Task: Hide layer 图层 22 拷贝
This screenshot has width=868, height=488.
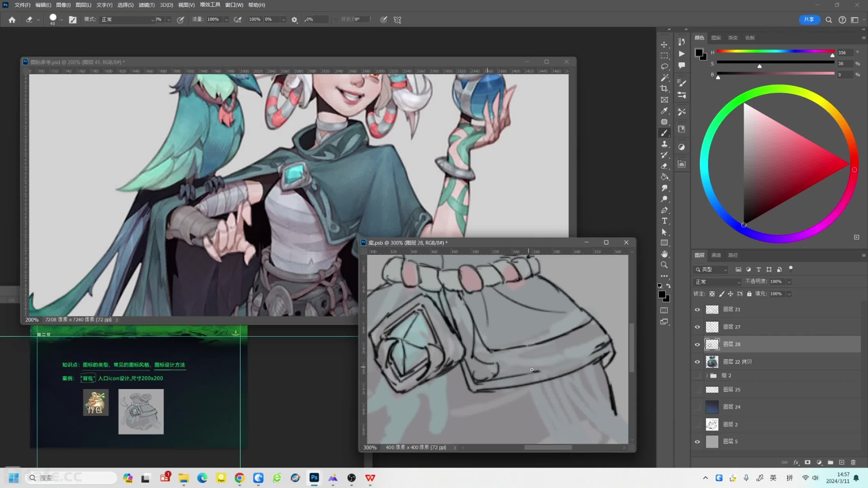Action: coord(697,362)
